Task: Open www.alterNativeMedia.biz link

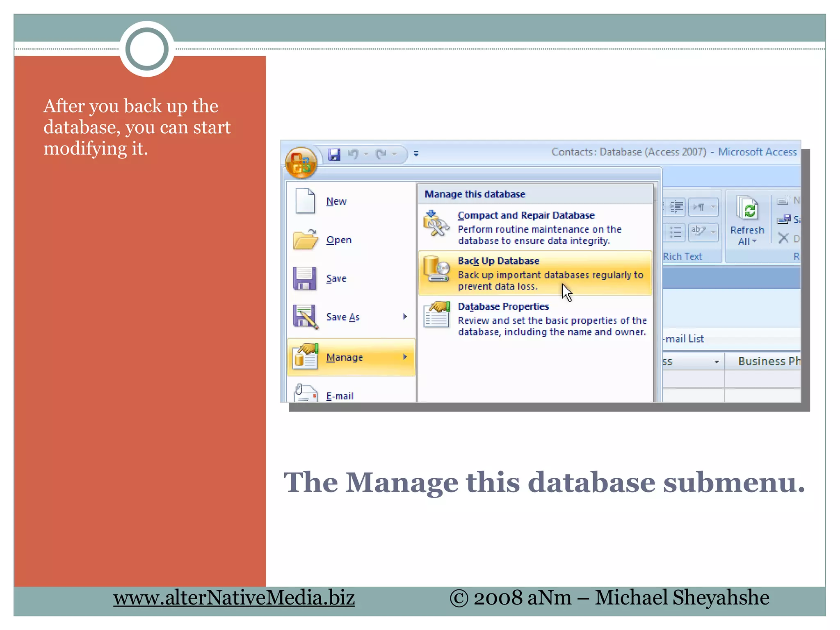Action: [234, 598]
